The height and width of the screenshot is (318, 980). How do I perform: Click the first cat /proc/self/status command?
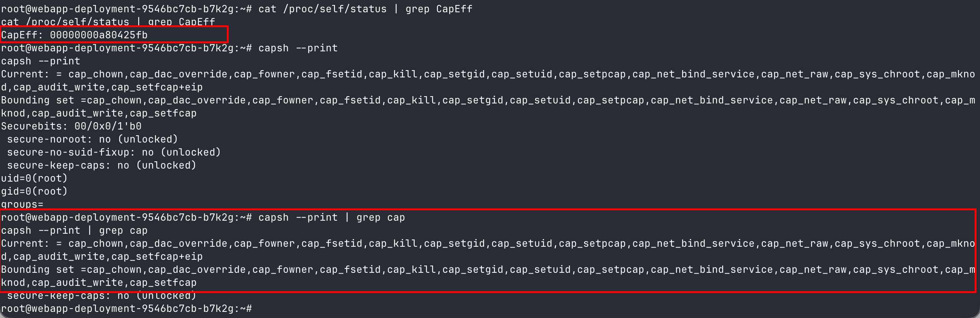point(365,9)
